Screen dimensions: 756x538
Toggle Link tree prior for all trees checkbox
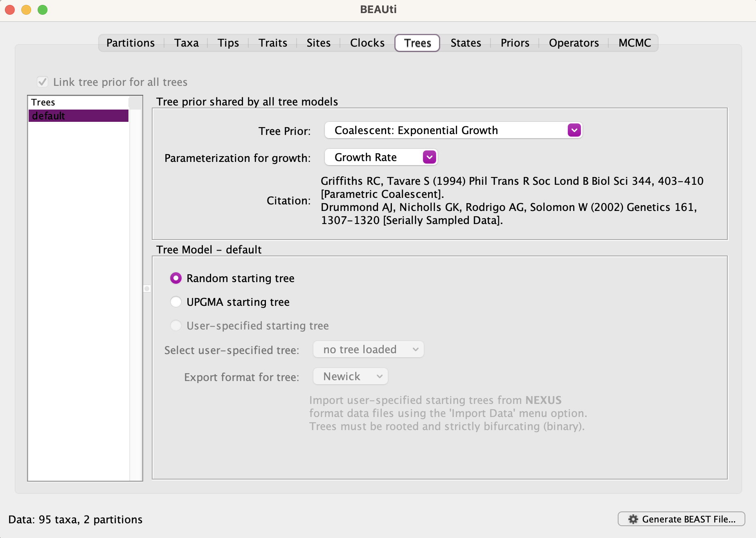pyautogui.click(x=43, y=82)
